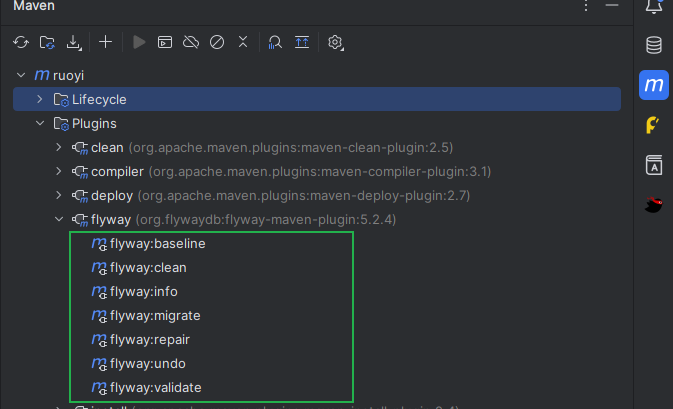673x409 pixels.
Task: Minimize the Maven tool window
Action: [612, 7]
